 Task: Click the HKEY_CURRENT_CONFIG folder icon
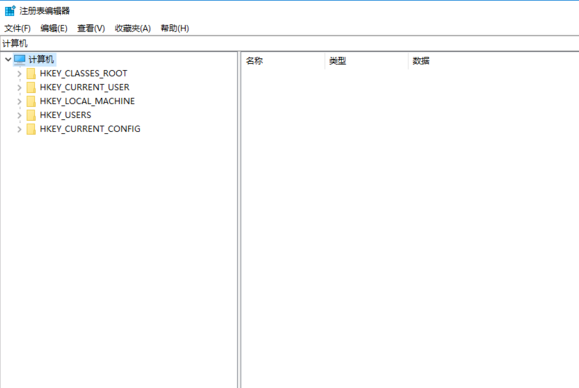[31, 129]
